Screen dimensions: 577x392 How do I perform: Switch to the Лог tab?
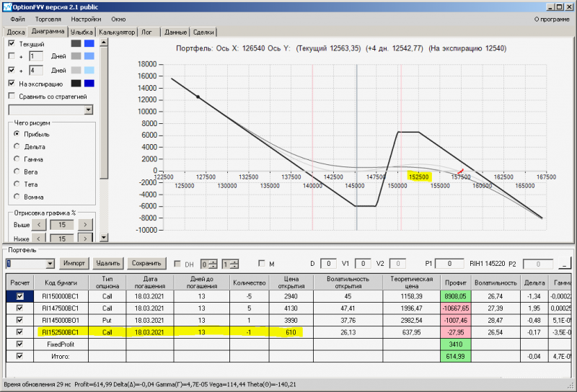click(149, 32)
